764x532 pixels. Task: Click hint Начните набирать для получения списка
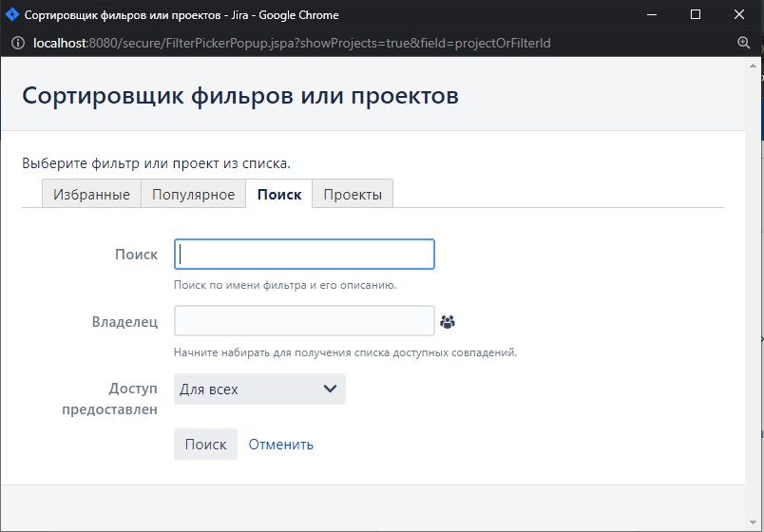tap(346, 352)
